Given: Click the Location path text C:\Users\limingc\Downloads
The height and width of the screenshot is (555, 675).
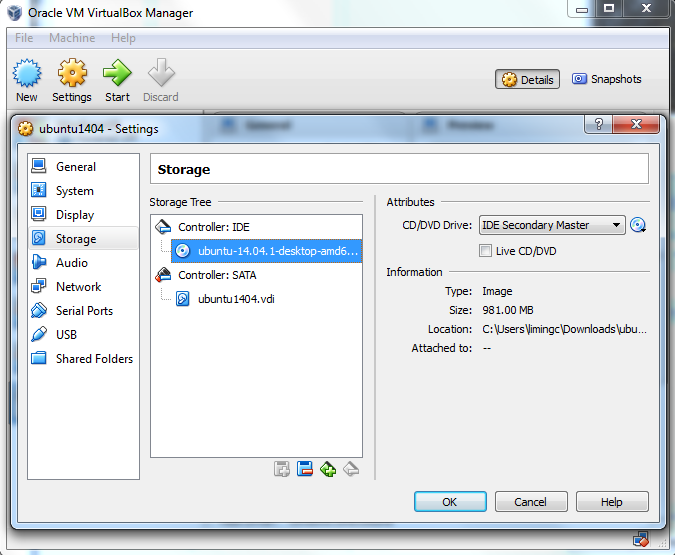Looking at the screenshot, I should (564, 329).
